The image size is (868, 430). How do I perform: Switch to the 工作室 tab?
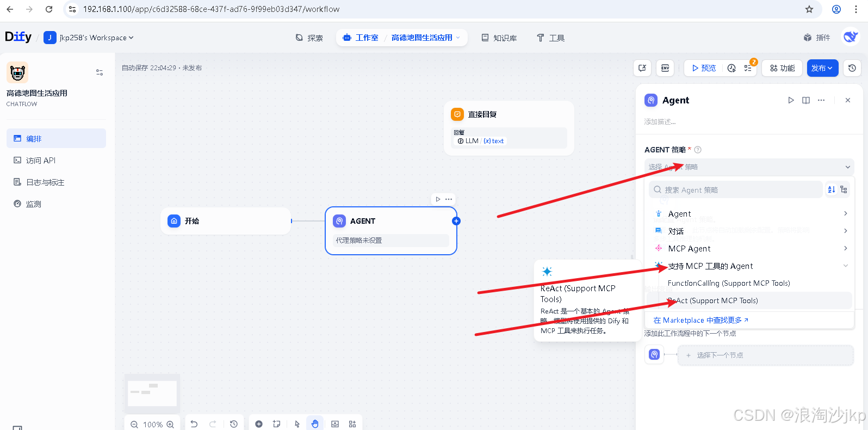[361, 38]
